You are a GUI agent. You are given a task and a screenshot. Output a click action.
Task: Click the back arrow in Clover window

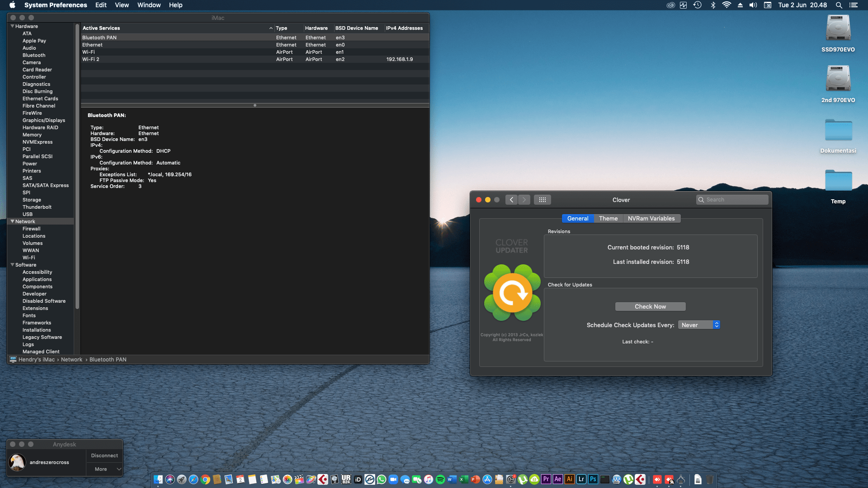[x=511, y=200]
